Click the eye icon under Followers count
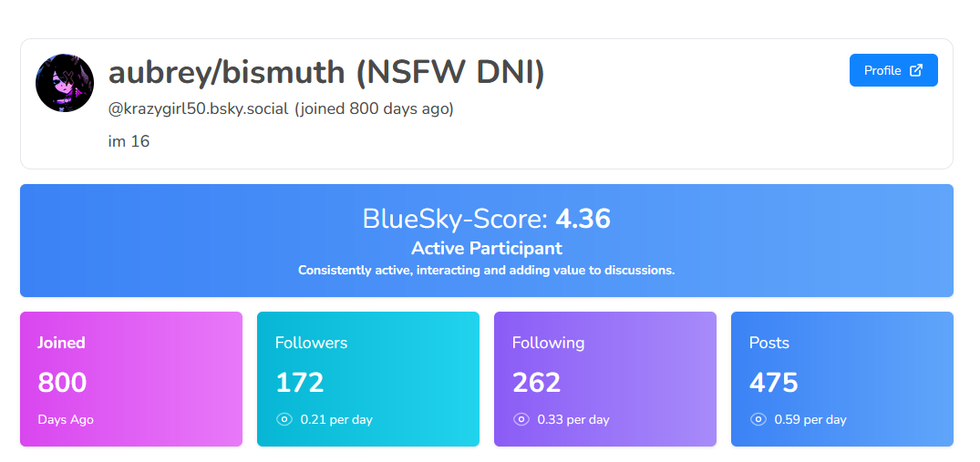Viewport: 980px width, 462px height. tap(284, 419)
